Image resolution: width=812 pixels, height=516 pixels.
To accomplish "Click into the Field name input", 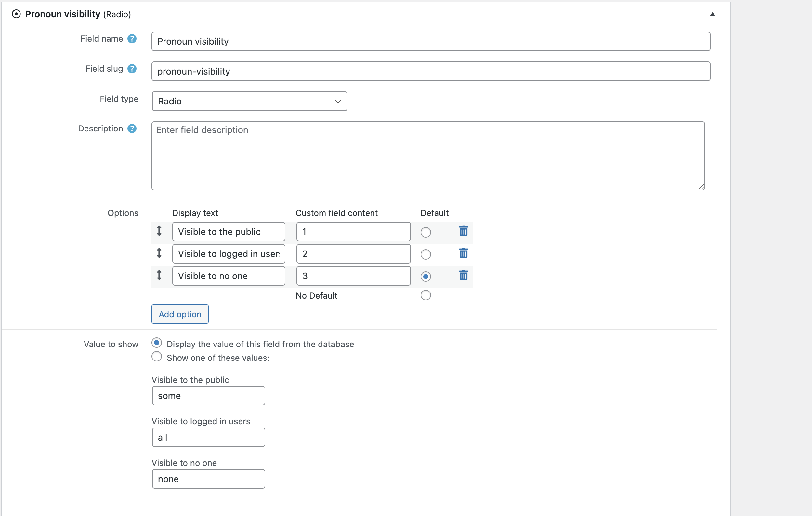I will coord(431,41).
